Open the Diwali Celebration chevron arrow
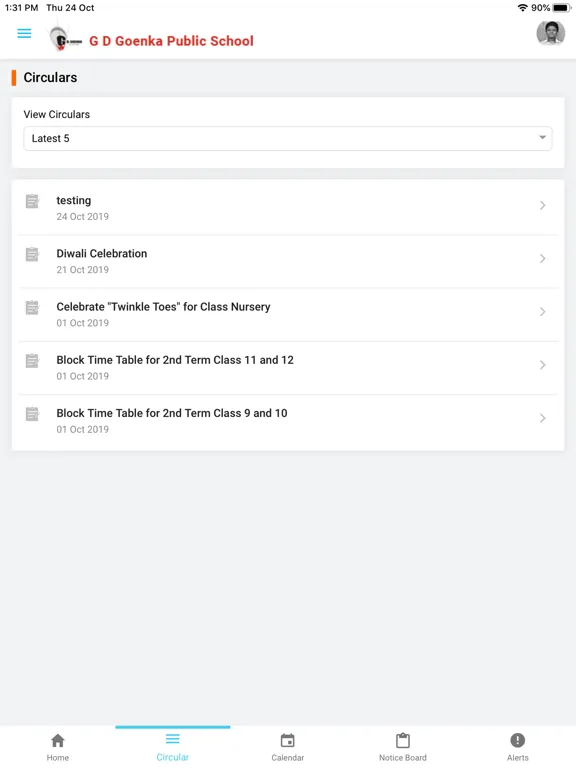This screenshot has height=768, width=576. click(543, 259)
